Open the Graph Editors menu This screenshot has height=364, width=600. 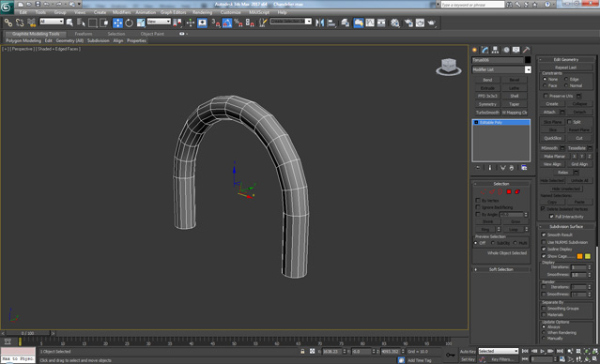pyautogui.click(x=174, y=12)
